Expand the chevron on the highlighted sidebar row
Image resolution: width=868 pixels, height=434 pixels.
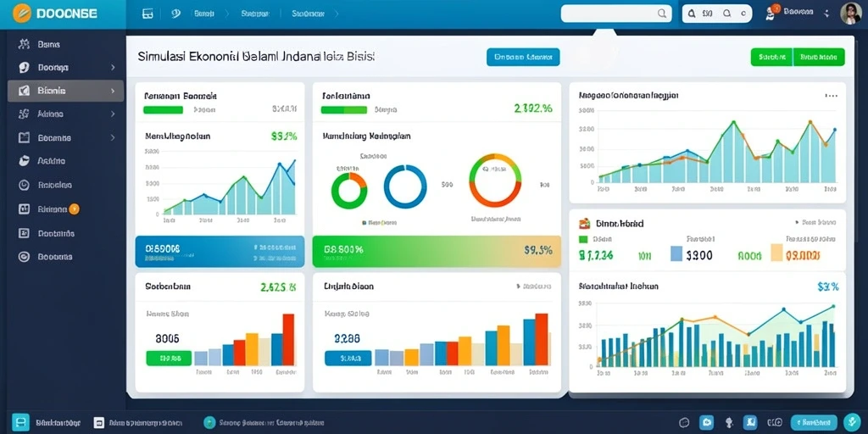[x=113, y=91]
